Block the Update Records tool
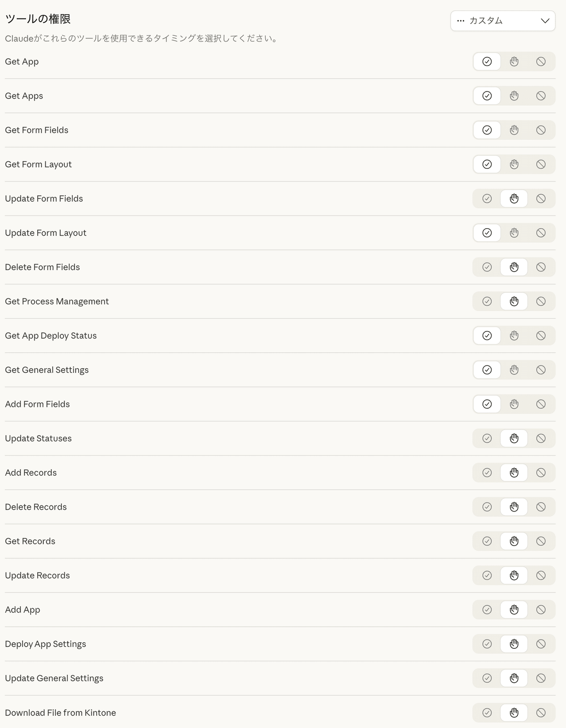 (x=541, y=576)
